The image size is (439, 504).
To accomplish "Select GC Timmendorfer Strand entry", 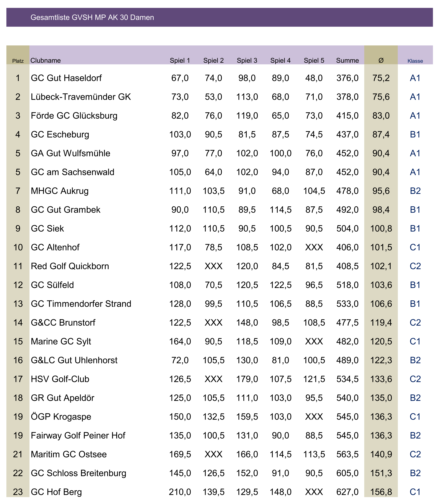I will pos(81,304).
